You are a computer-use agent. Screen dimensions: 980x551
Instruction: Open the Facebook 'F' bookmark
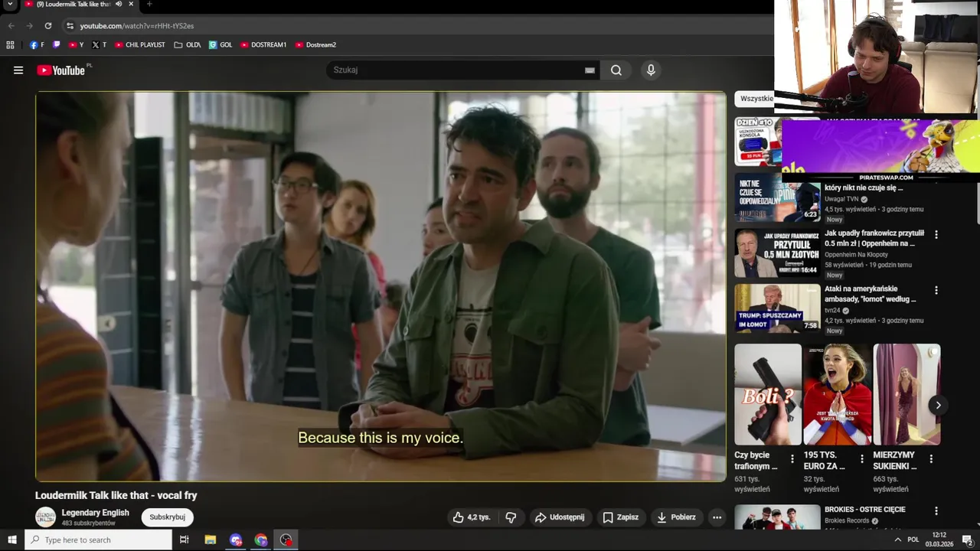click(37, 45)
